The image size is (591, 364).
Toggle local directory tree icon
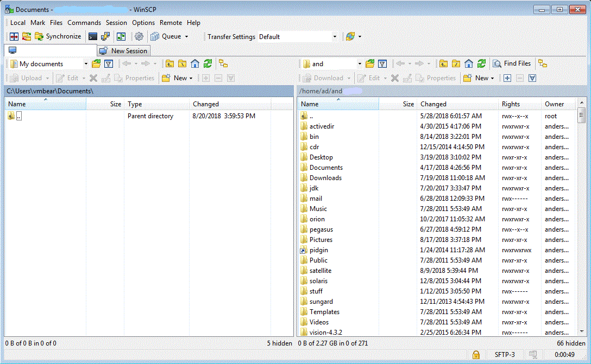coord(223,63)
